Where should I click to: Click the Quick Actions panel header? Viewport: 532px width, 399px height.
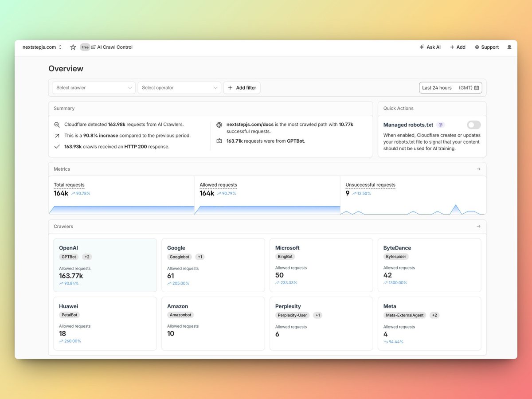pos(432,108)
